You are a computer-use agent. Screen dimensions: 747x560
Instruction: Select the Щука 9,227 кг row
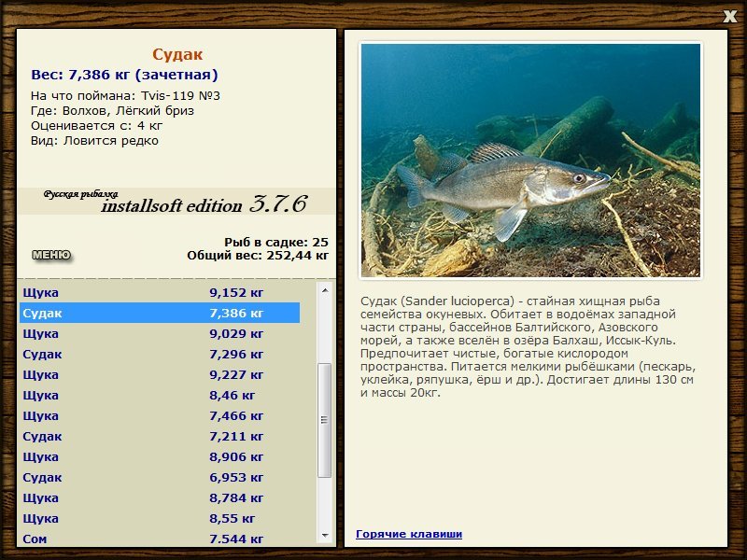160,374
